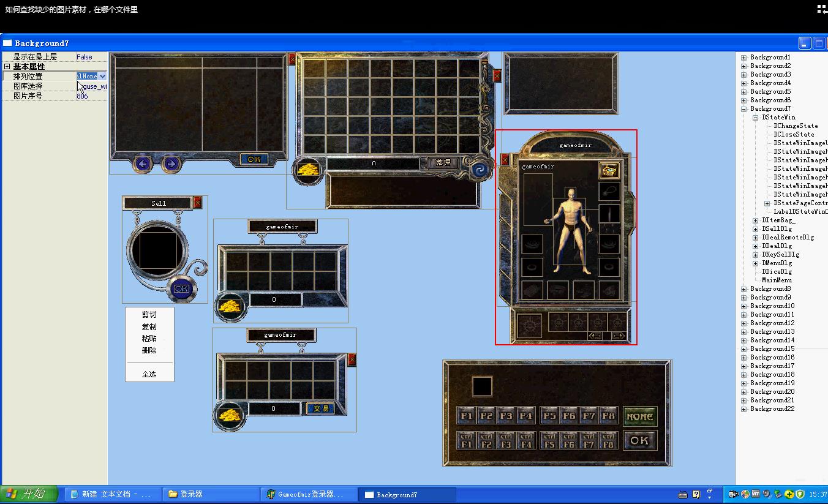Click gold coins icon beside the 交易 button
The width and height of the screenshot is (828, 504).
[x=230, y=415]
